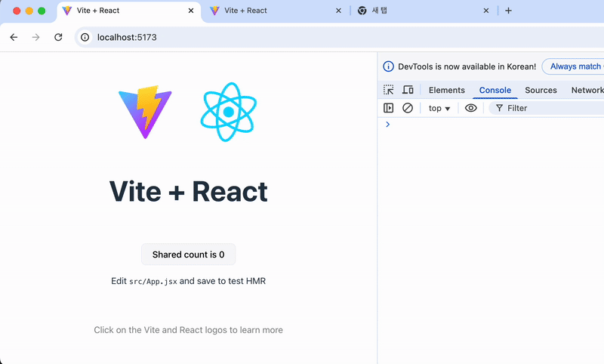Image resolution: width=604 pixels, height=364 pixels.
Task: Click the console Filter input field
Action: coord(547,108)
